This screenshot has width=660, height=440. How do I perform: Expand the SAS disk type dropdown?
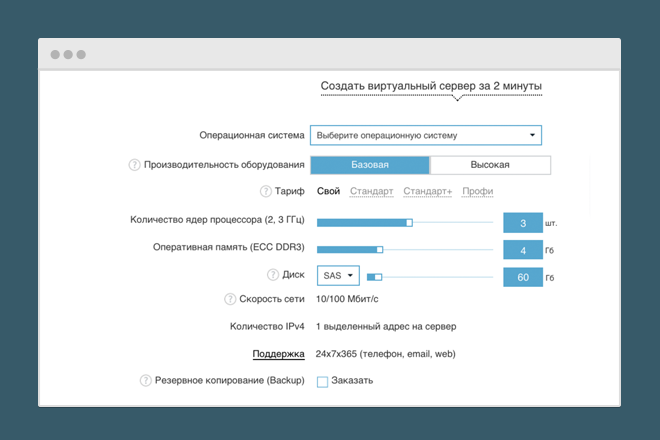(338, 276)
